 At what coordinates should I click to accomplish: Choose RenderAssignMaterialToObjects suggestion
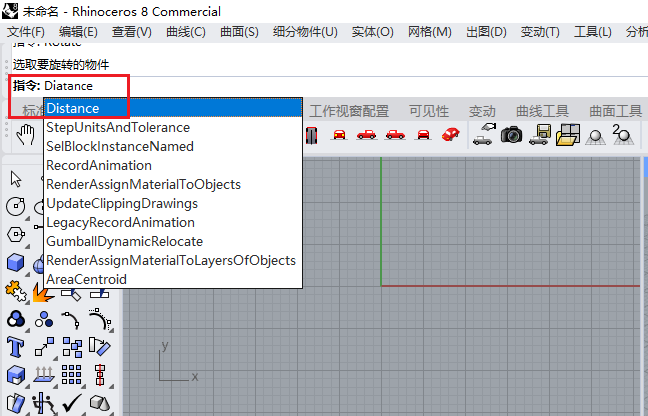(x=173, y=184)
